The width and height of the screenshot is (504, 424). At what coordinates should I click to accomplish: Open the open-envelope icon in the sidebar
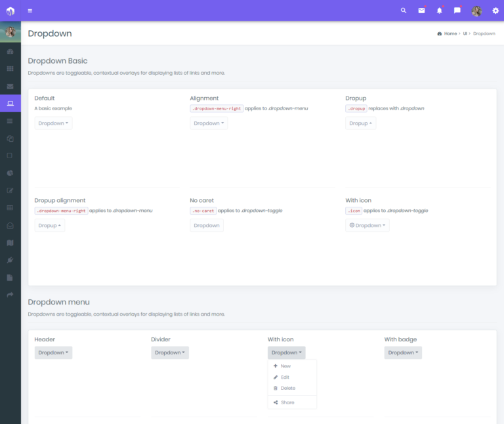point(10,225)
